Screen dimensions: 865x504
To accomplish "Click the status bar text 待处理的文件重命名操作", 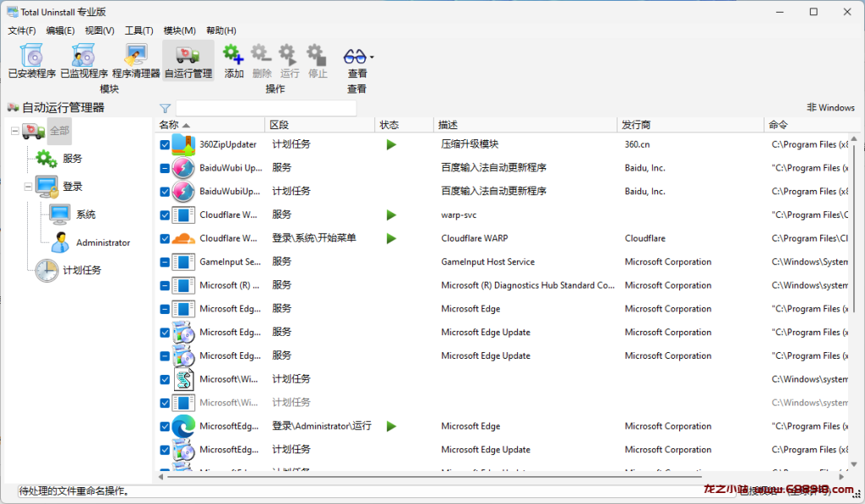I will [74, 490].
